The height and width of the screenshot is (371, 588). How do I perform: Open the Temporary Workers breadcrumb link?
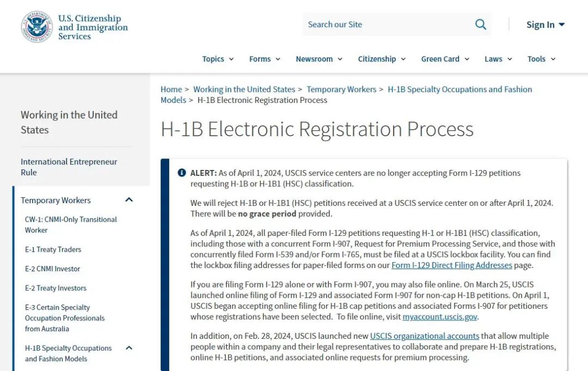tap(341, 89)
